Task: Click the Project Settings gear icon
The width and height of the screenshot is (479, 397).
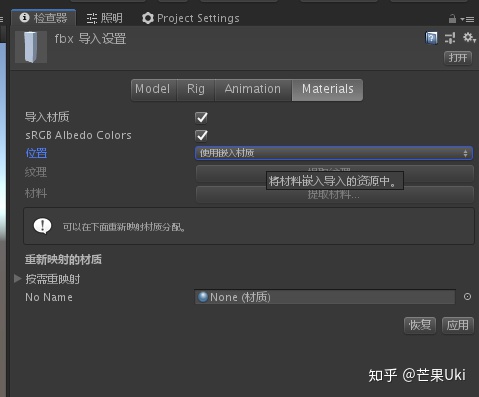Action: pyautogui.click(x=148, y=18)
